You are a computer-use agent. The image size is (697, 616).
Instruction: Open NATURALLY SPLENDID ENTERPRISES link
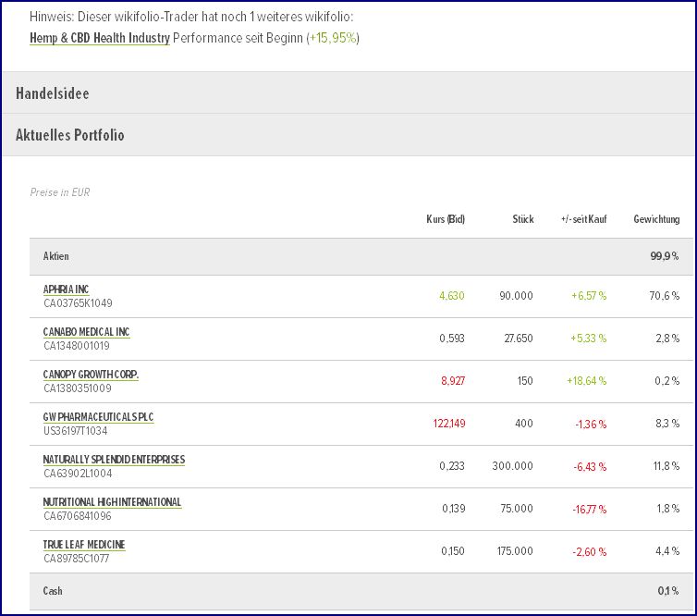[114, 460]
